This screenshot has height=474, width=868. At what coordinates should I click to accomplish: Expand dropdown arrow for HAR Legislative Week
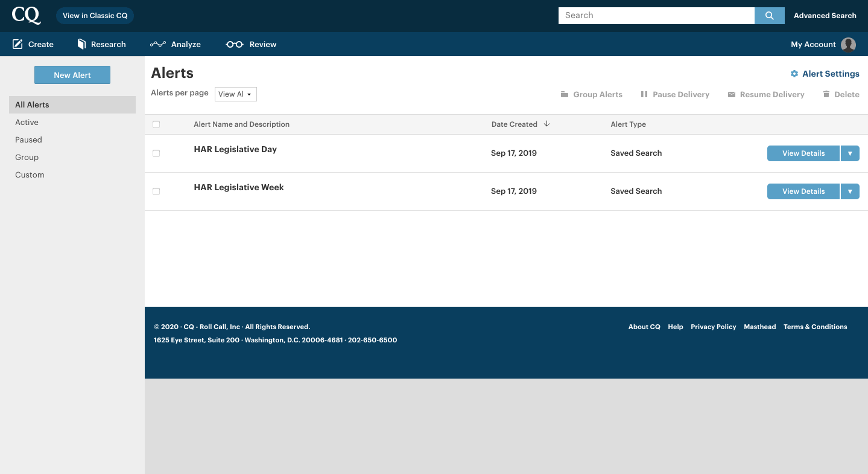pos(850,191)
